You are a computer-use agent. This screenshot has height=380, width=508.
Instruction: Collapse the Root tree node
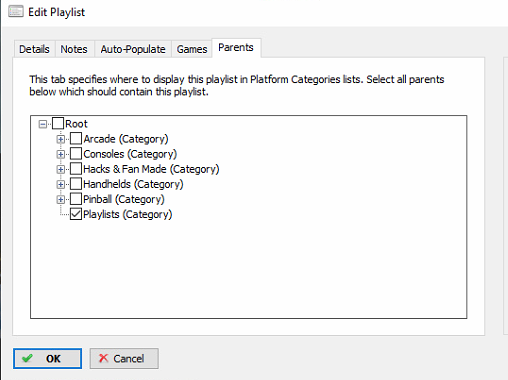(43, 124)
